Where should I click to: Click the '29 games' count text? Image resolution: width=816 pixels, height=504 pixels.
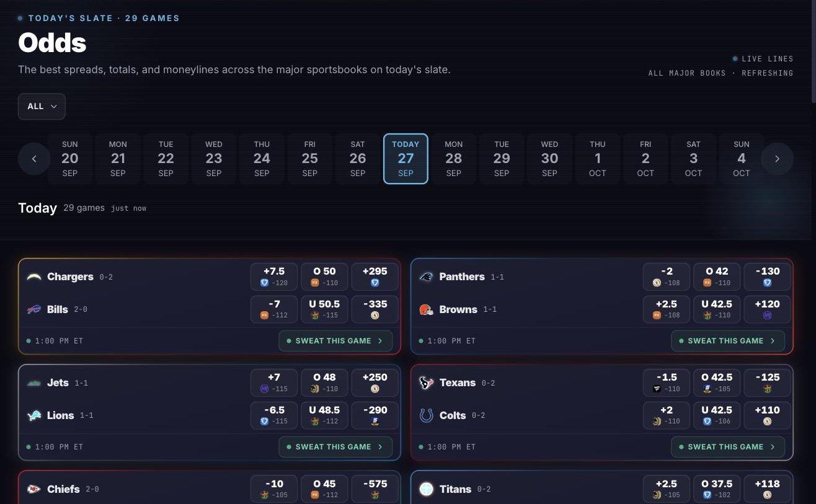84,208
